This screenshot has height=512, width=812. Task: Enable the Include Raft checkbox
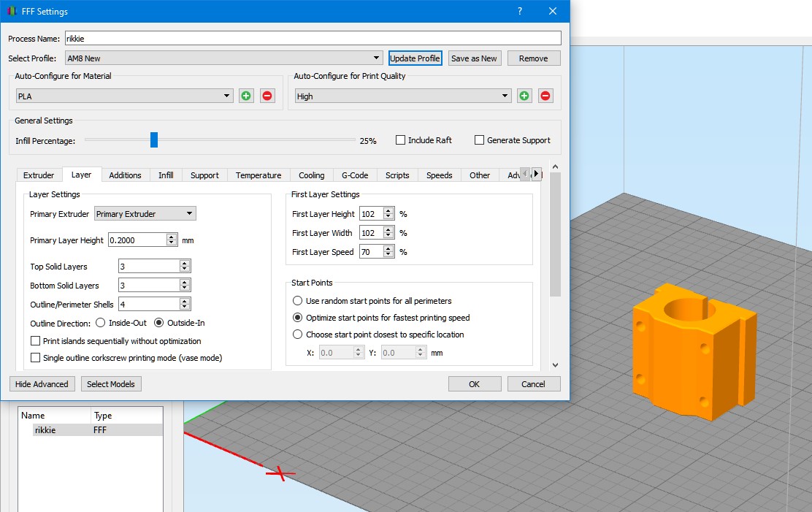point(399,140)
